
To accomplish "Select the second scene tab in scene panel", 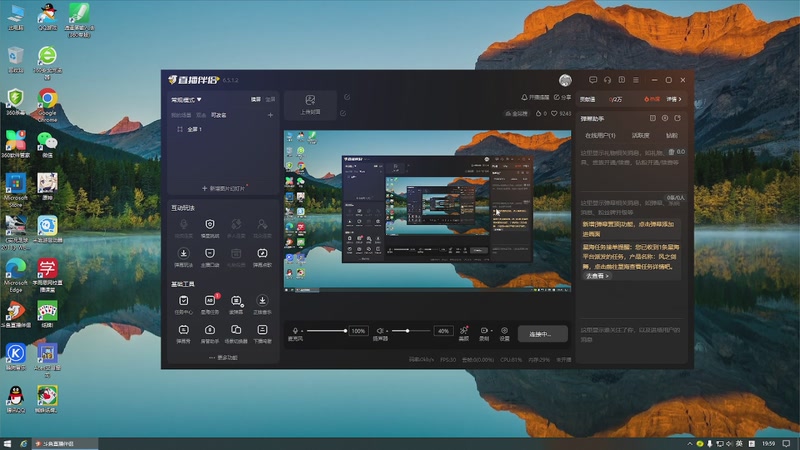I will (x=201, y=115).
